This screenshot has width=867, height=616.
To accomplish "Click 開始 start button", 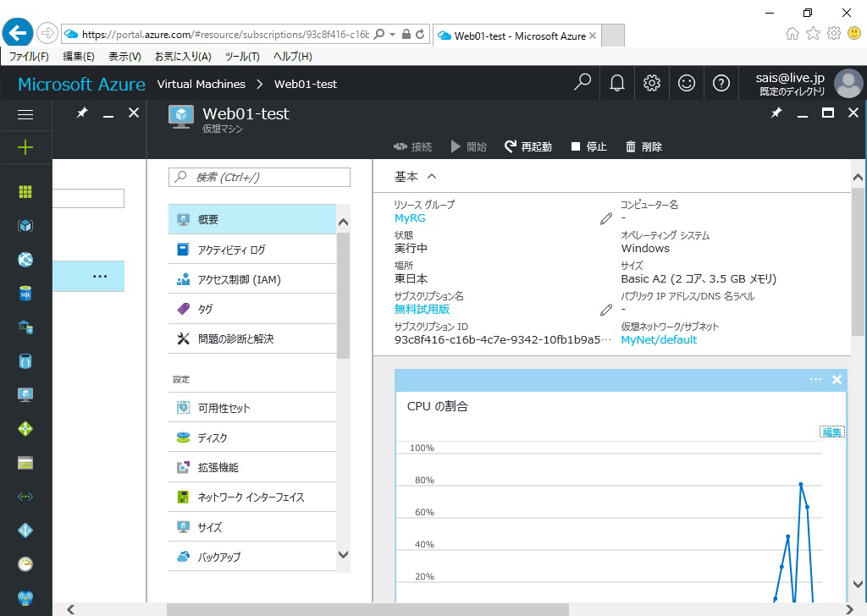I will tap(469, 146).
